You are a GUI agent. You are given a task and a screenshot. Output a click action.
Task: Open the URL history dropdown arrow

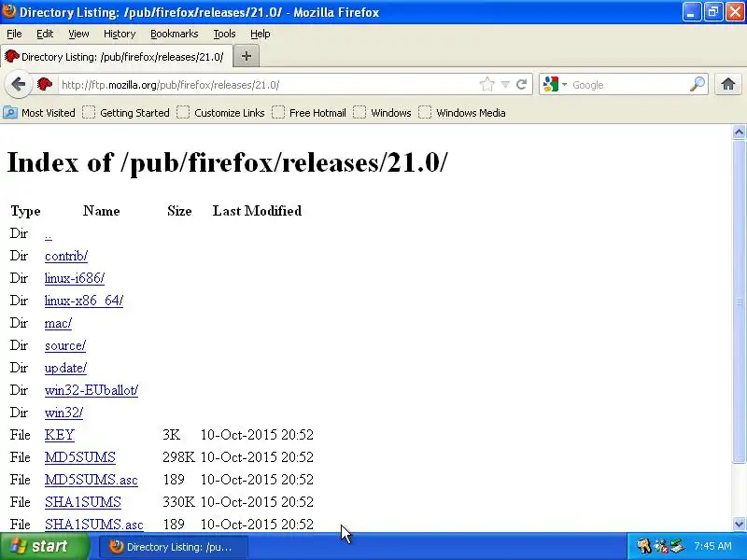(x=505, y=85)
